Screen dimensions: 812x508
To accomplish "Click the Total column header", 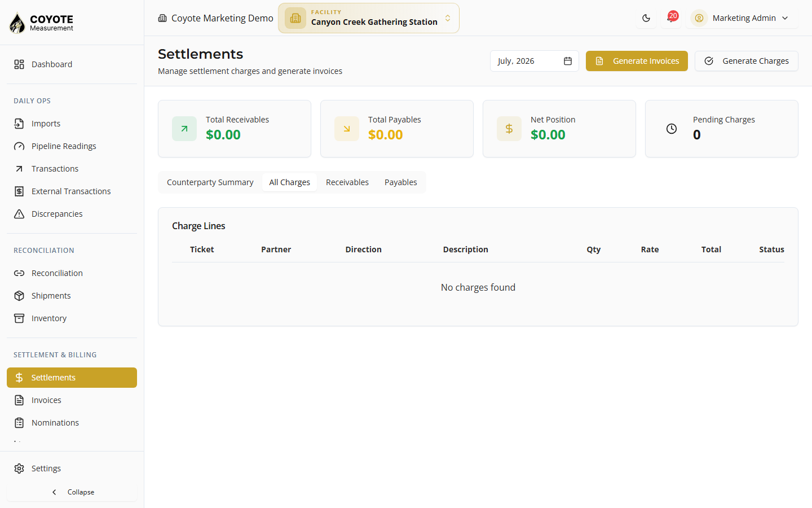I will 712,249.
